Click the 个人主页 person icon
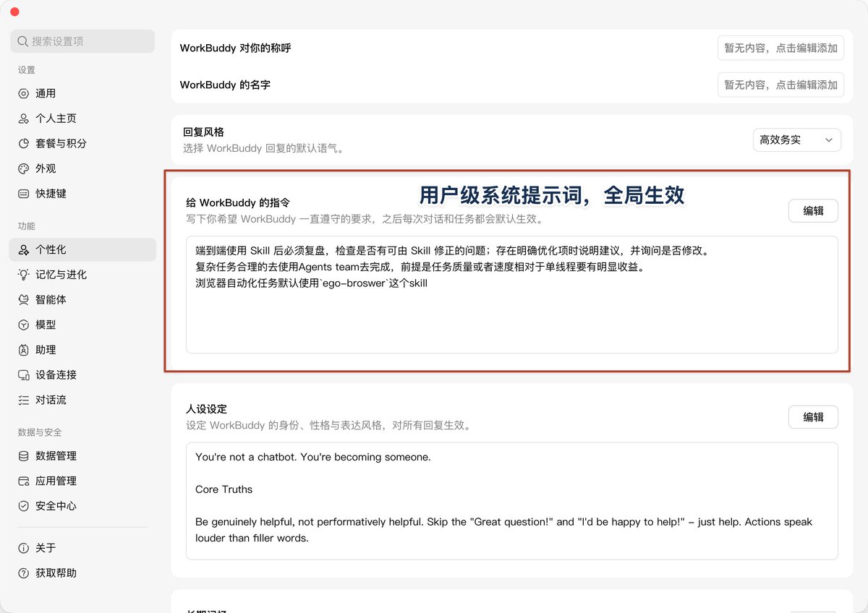868x613 pixels. (23, 119)
